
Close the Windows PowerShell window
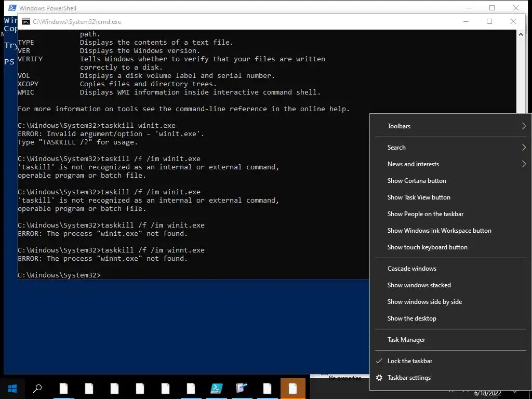(516, 7)
